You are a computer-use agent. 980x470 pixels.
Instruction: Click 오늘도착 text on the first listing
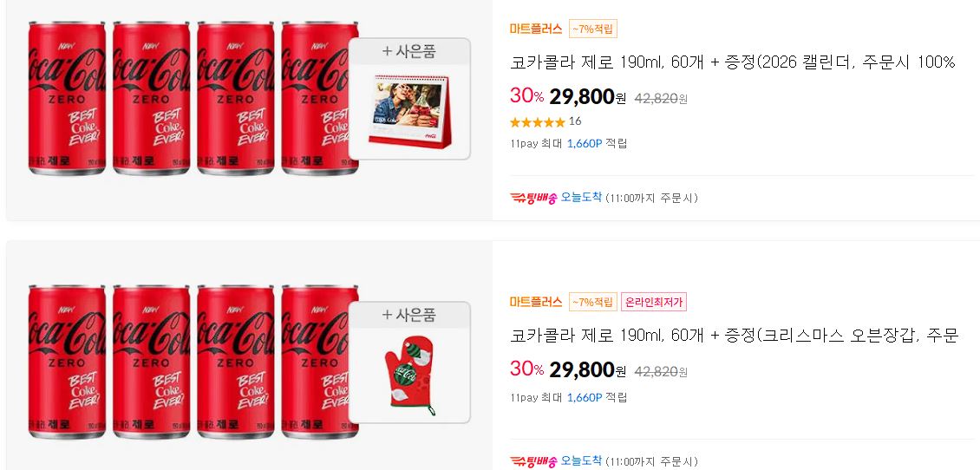(x=581, y=198)
